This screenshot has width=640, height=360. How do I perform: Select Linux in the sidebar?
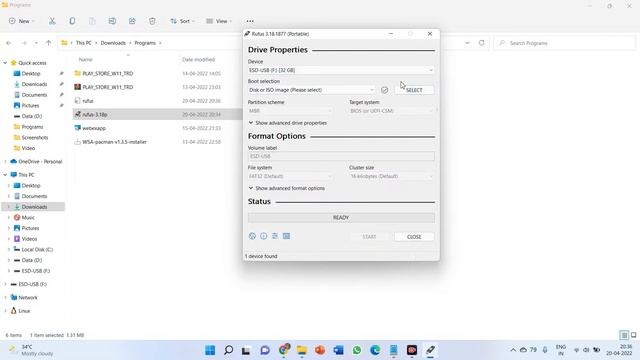pos(24,311)
